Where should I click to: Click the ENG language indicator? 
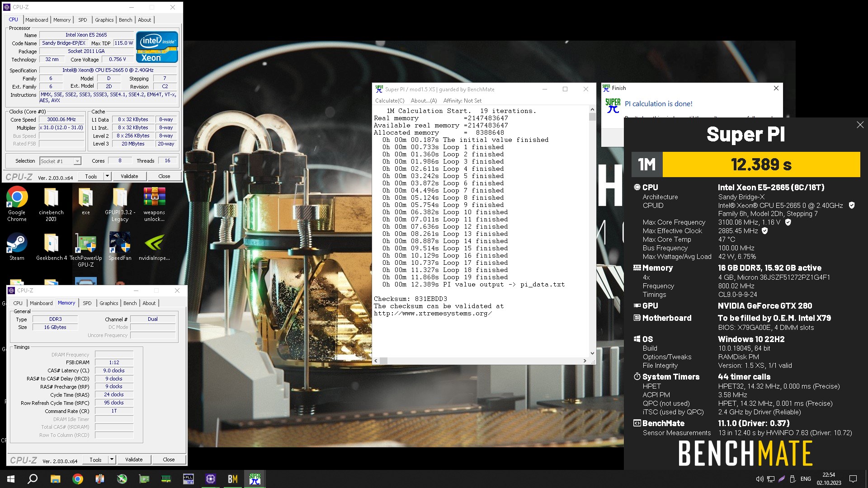click(x=806, y=479)
